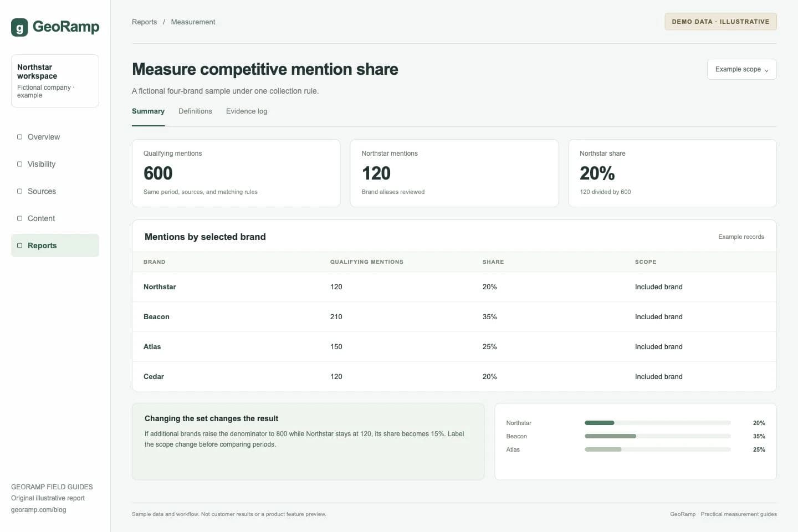Screen dimensions: 798x532
Task: Switch to the Summary tab
Action: pyautogui.click(x=148, y=111)
